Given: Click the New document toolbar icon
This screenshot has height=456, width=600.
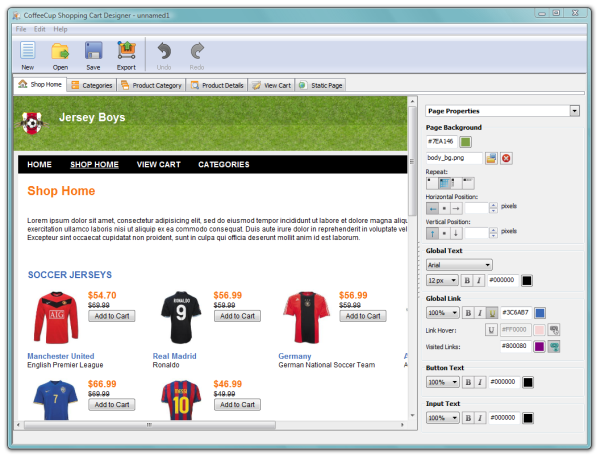Looking at the screenshot, I should (28, 51).
